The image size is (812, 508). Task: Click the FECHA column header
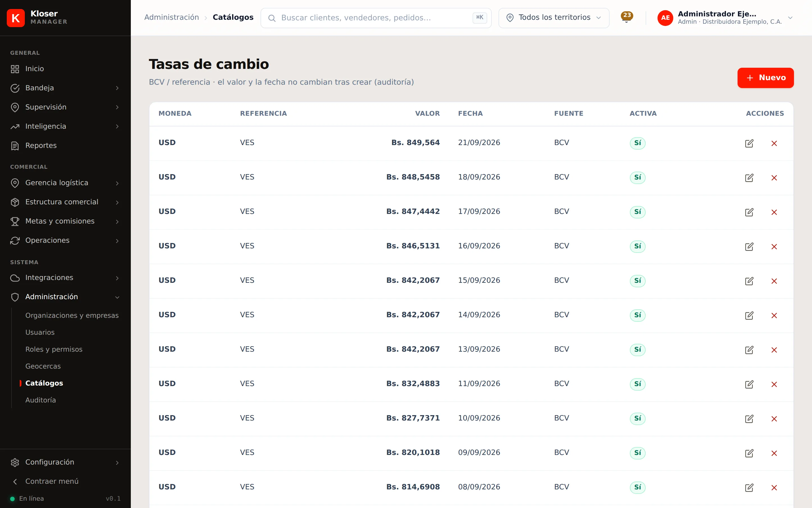click(x=470, y=113)
